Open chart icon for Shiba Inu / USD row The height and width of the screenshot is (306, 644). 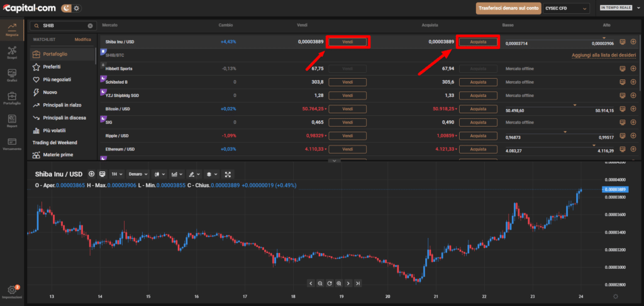click(x=622, y=42)
